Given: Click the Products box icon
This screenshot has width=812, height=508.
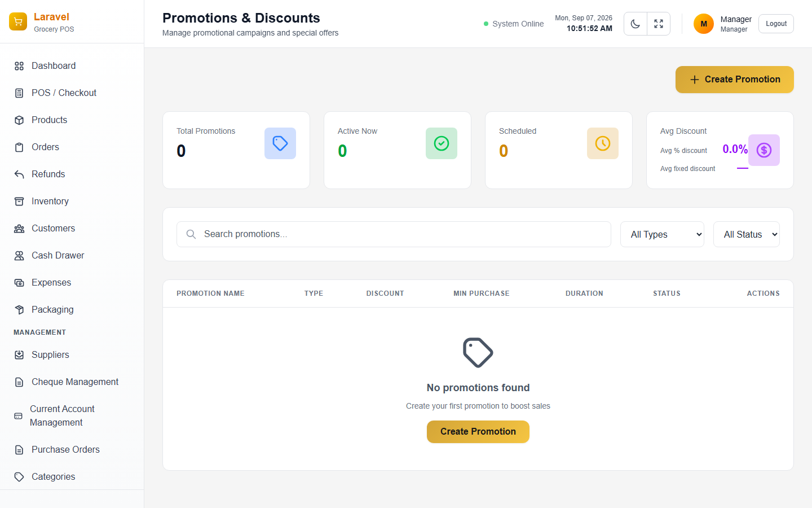Looking at the screenshot, I should tap(19, 120).
